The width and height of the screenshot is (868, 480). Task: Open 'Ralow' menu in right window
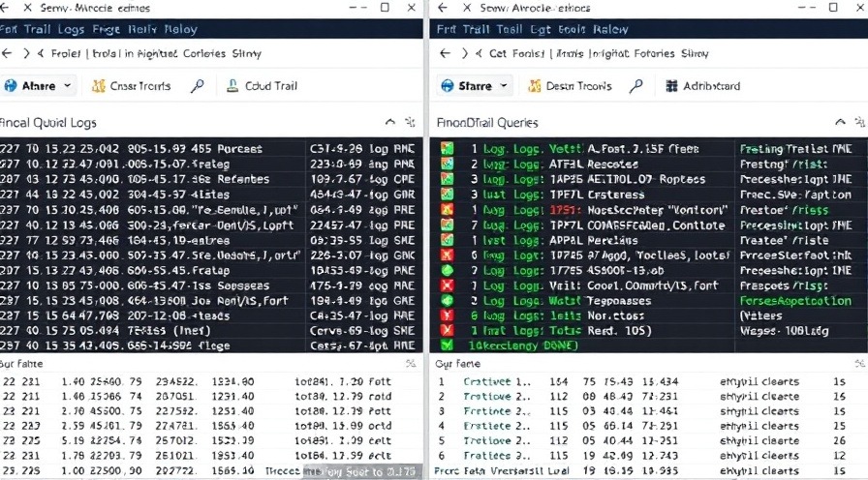click(x=610, y=29)
